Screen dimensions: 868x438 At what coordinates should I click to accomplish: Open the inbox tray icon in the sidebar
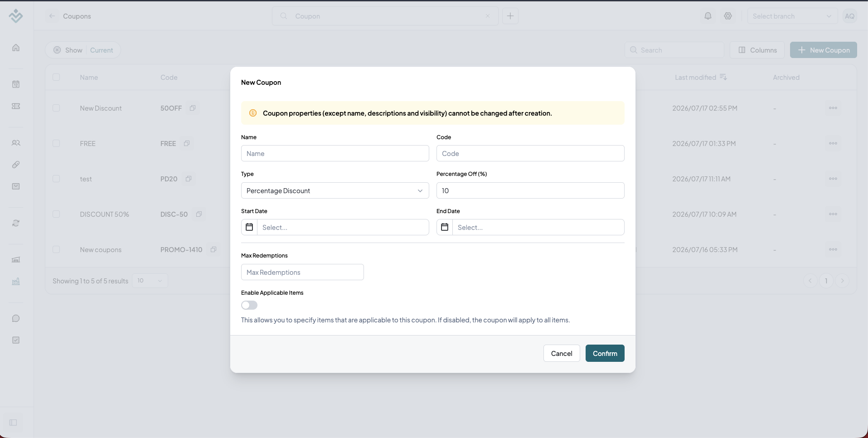tap(16, 186)
